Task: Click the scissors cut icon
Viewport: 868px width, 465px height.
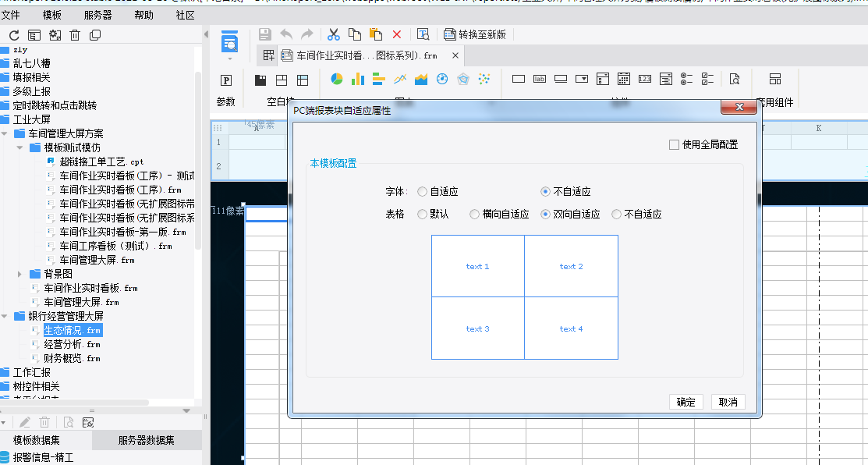Action: pyautogui.click(x=333, y=34)
